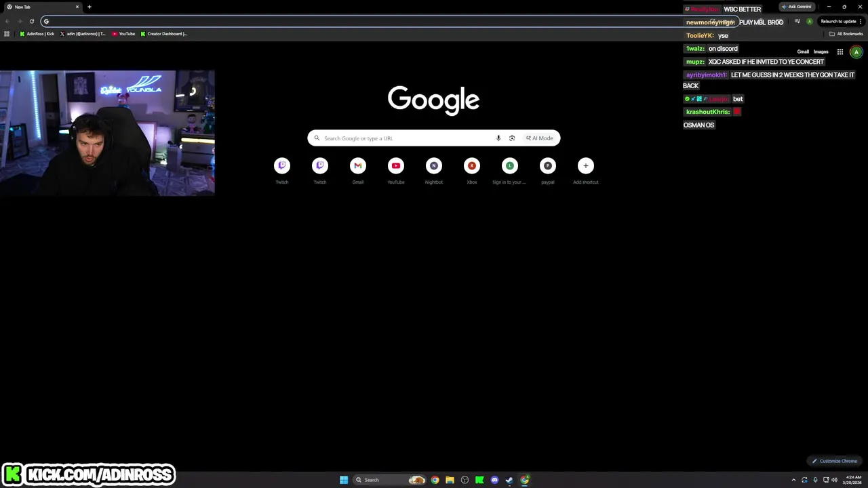
Task: Close the New Tab tab
Action: [77, 7]
